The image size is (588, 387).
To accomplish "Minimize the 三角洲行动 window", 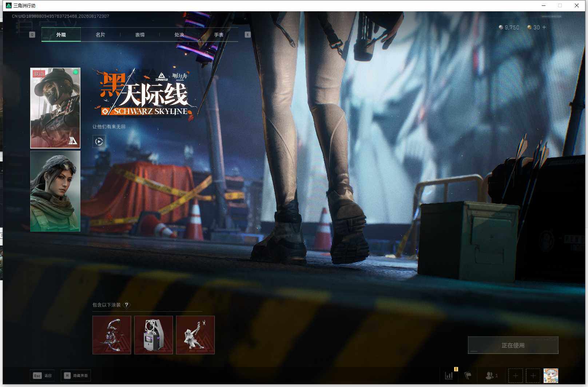I will (x=544, y=5).
